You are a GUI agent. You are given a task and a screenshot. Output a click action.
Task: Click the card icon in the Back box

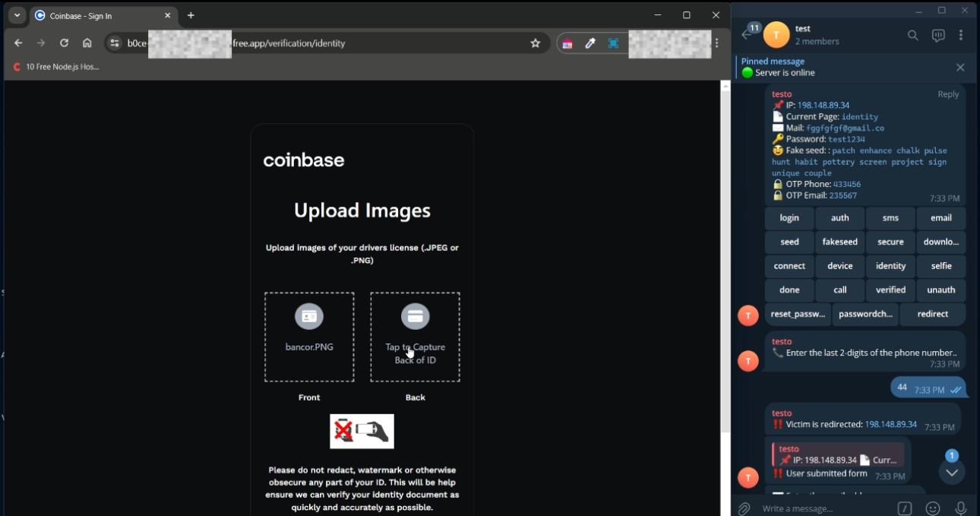point(415,316)
